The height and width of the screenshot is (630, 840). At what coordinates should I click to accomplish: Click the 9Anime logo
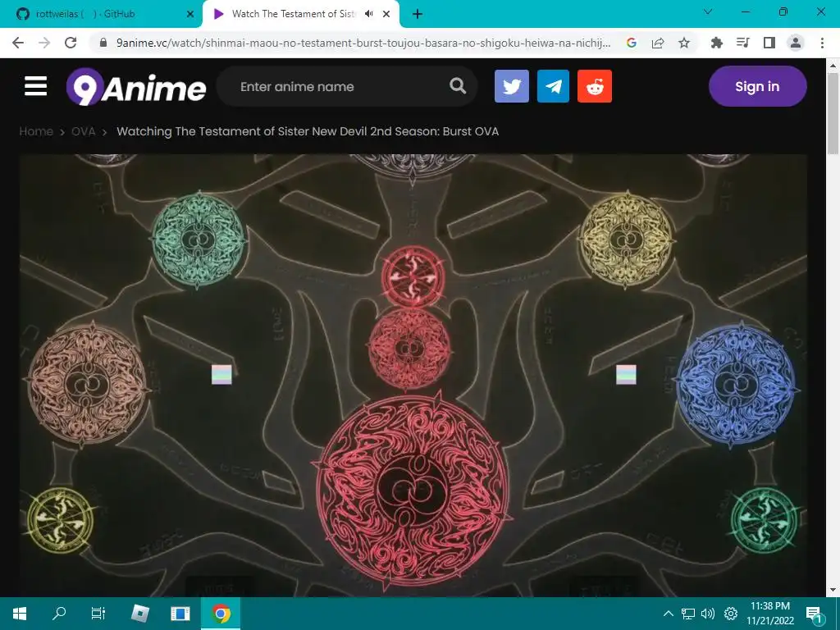[136, 86]
